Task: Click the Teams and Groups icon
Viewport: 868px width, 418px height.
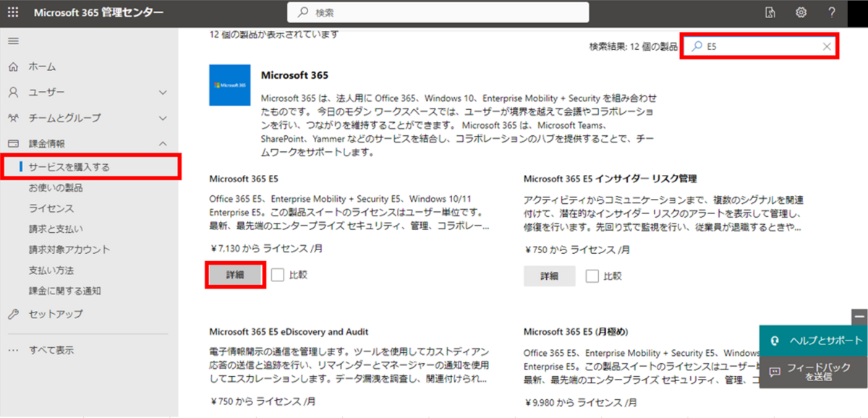Action: [13, 118]
